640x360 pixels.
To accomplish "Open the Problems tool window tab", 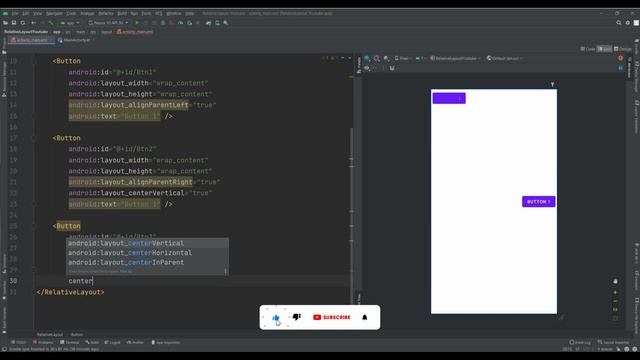I will tap(43, 342).
